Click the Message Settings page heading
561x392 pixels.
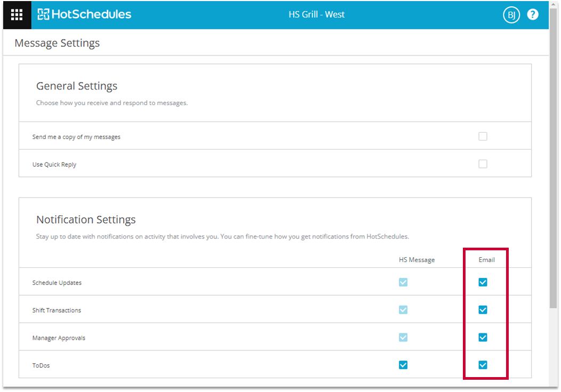(57, 43)
